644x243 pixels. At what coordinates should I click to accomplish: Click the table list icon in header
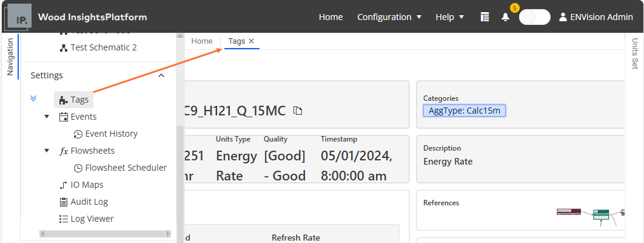pyautogui.click(x=485, y=17)
